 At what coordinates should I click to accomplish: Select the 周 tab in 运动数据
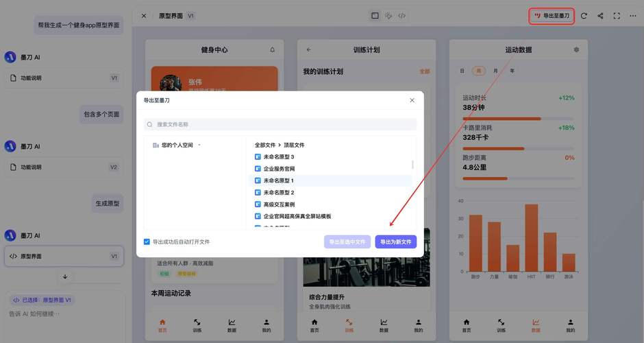pyautogui.click(x=478, y=71)
